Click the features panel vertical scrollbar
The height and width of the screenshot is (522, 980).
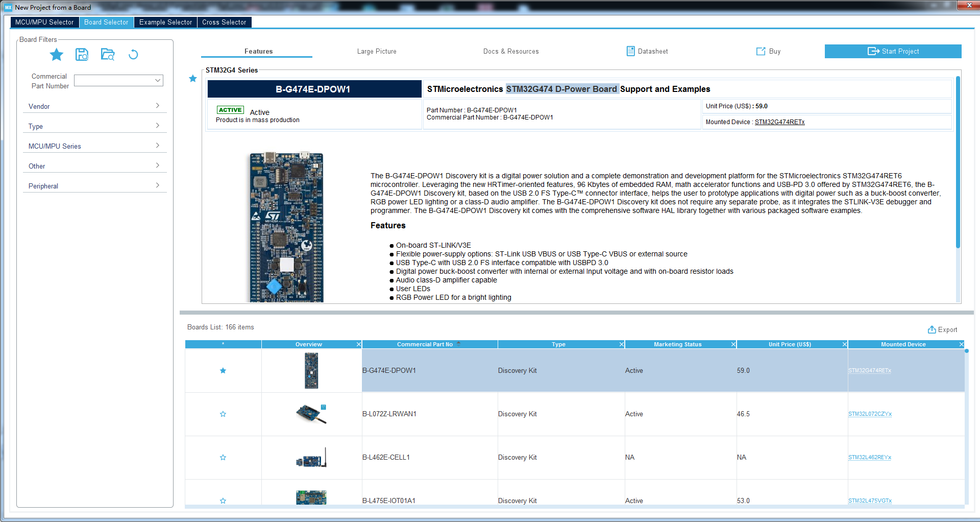pyautogui.click(x=958, y=162)
